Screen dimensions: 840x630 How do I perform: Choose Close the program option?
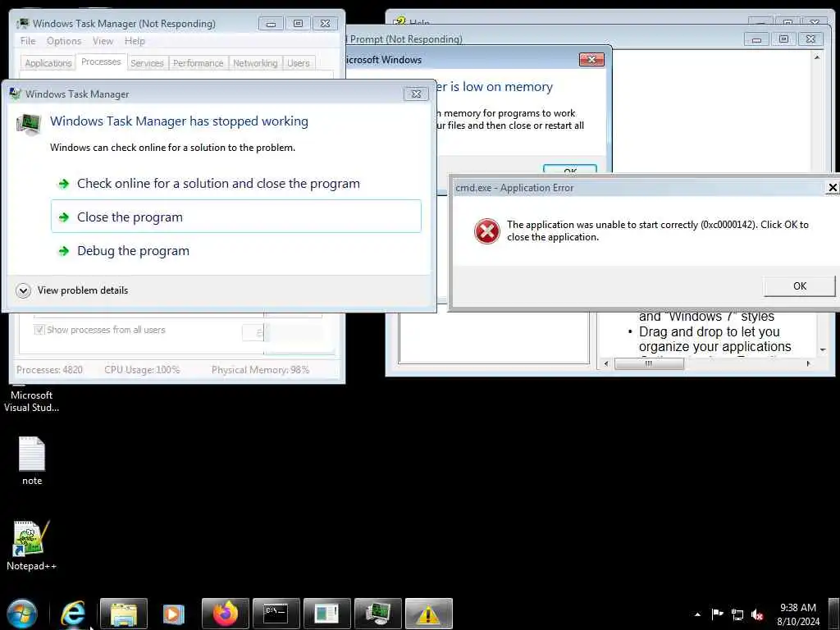[235, 217]
